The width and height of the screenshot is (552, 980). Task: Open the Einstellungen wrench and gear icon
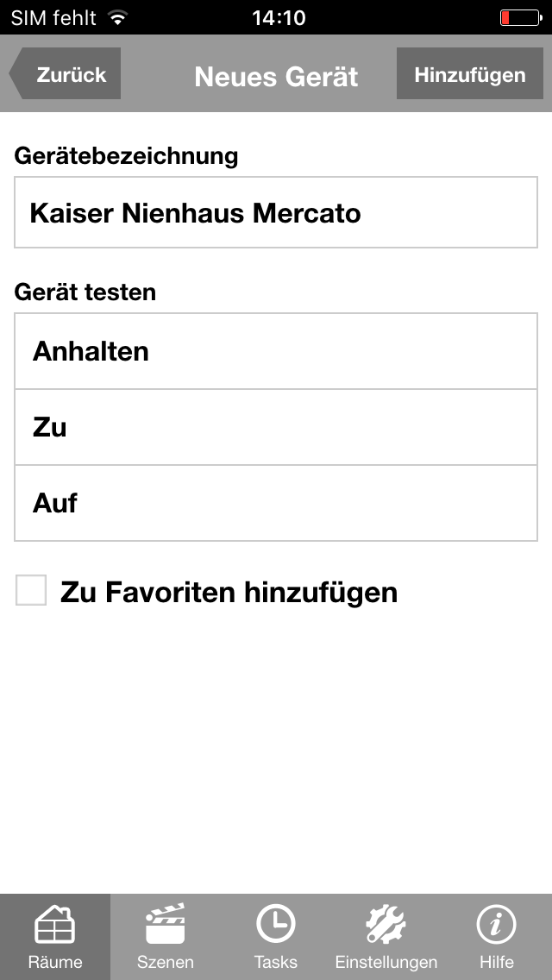click(386, 925)
